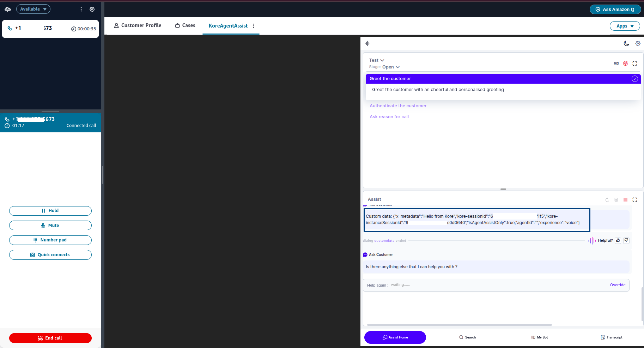644x348 pixels.
Task: Open the Available agent status dropdown
Action: tap(33, 9)
